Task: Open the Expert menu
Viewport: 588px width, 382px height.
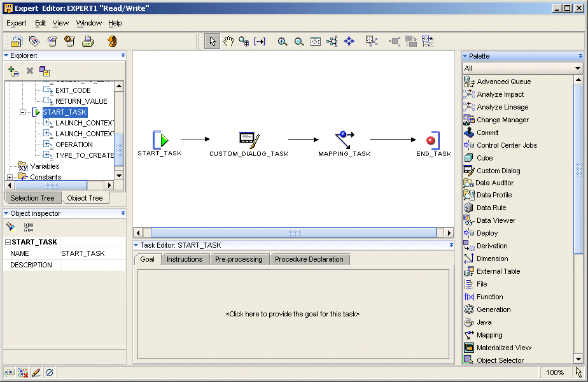Action: click(16, 23)
